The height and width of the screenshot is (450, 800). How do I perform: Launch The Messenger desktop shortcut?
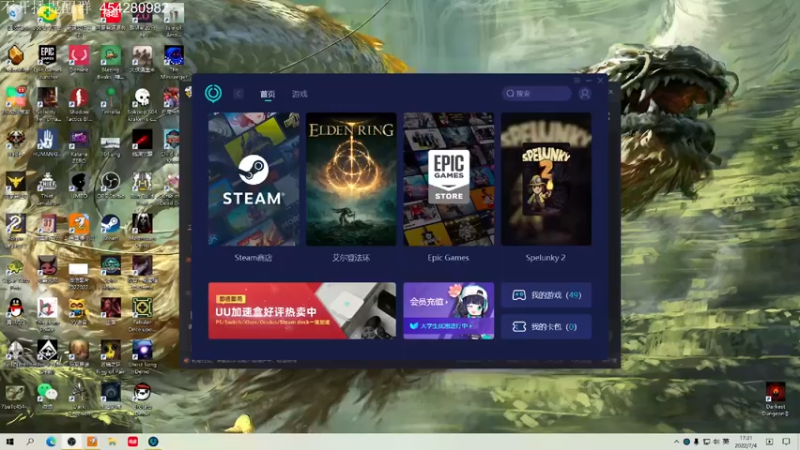174,62
